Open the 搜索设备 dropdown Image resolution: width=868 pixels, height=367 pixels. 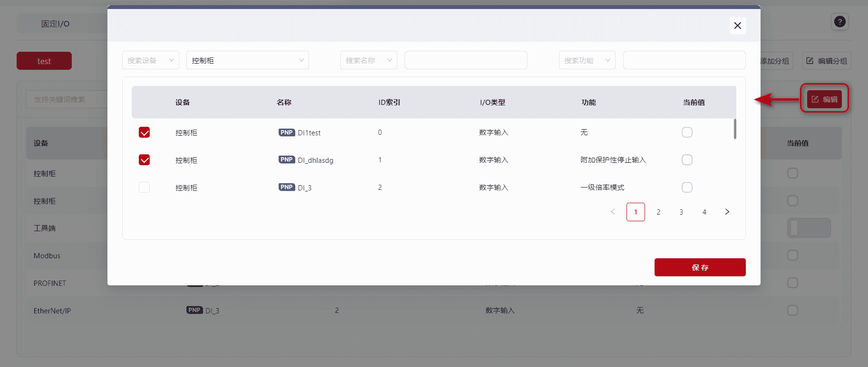tap(150, 60)
